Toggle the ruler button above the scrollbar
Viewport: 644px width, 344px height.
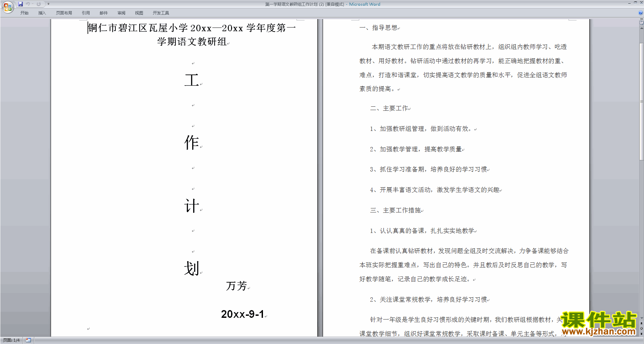pos(642,23)
